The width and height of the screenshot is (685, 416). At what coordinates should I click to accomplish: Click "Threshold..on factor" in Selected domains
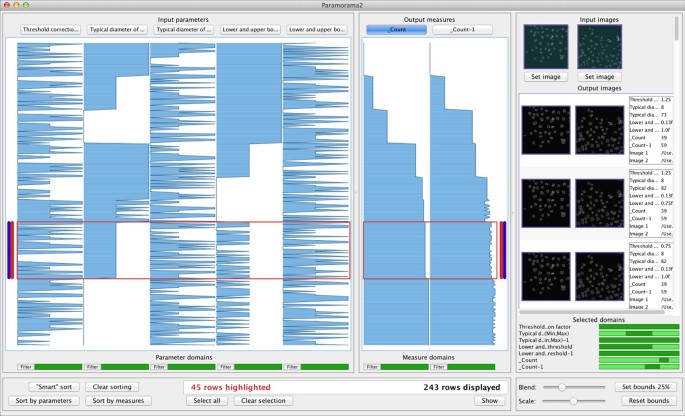(545, 327)
